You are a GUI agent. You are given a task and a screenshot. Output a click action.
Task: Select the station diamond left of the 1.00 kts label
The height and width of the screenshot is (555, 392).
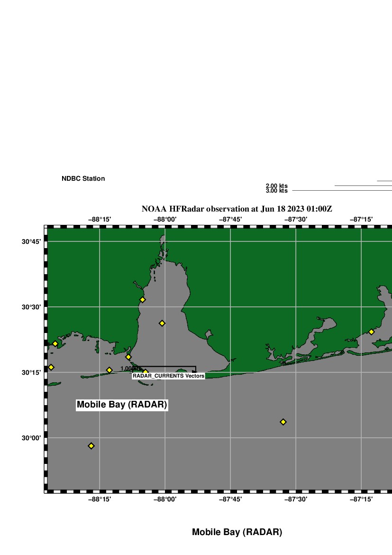pos(109,370)
